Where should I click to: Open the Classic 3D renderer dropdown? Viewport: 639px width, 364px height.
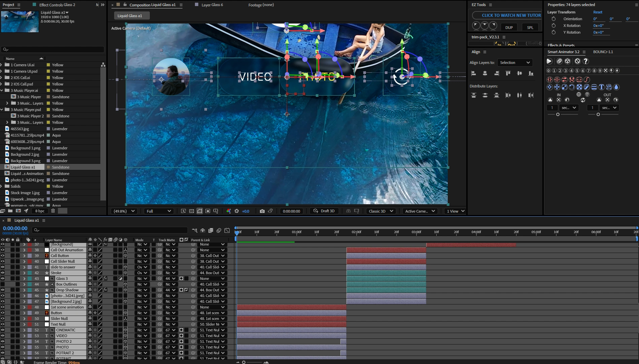(380, 211)
